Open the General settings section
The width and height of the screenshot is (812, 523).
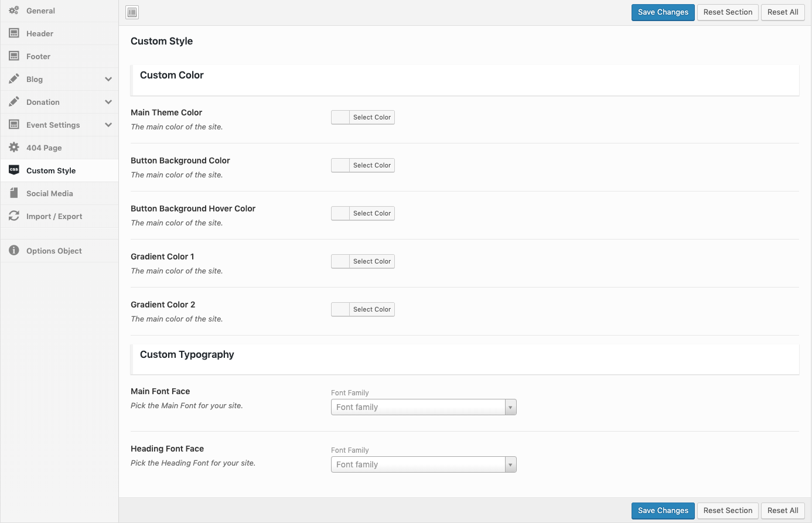[x=59, y=11]
